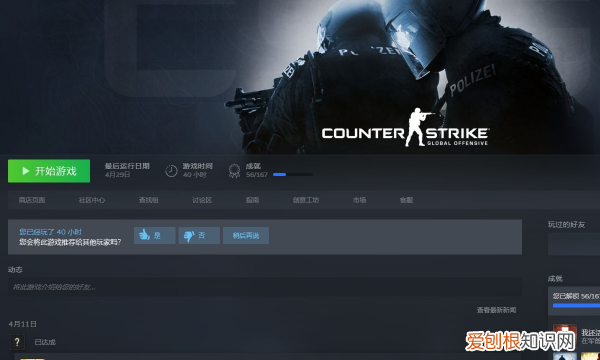Click the 查看最新新闻 view latest news link

[496, 310]
